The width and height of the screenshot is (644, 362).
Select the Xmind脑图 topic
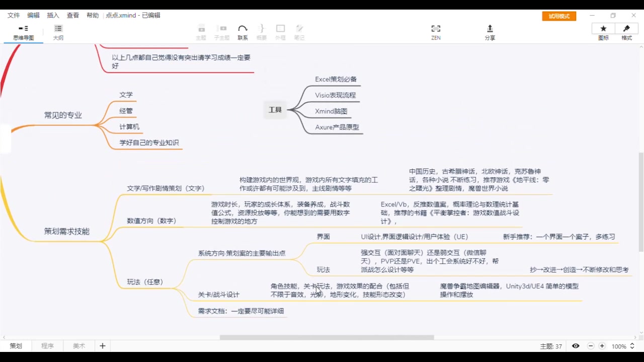pos(331,111)
